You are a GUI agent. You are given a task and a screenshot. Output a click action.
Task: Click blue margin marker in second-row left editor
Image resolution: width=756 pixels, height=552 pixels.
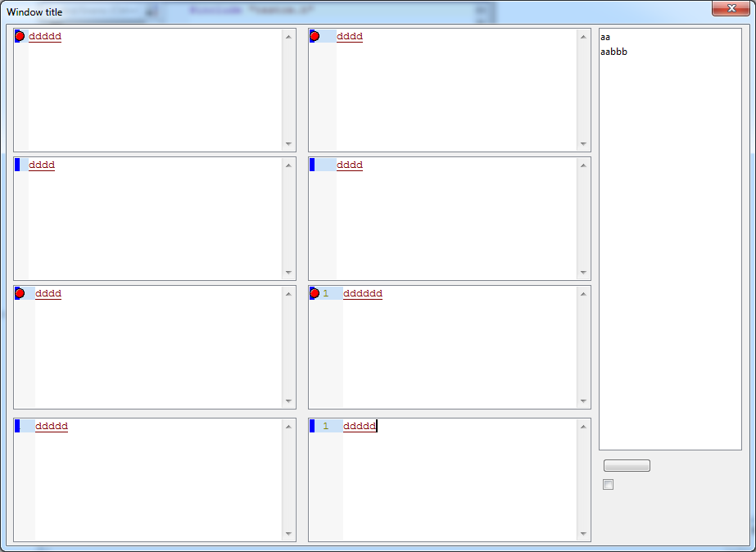coord(17,165)
